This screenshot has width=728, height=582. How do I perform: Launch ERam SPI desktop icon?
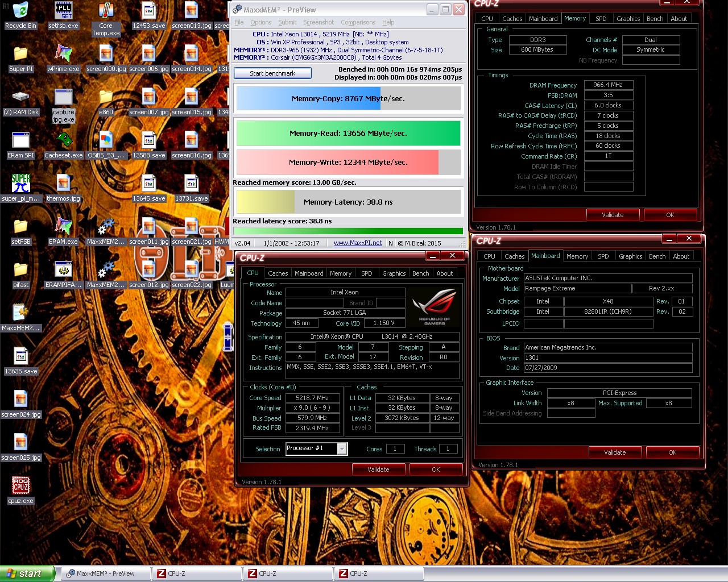pyautogui.click(x=21, y=145)
